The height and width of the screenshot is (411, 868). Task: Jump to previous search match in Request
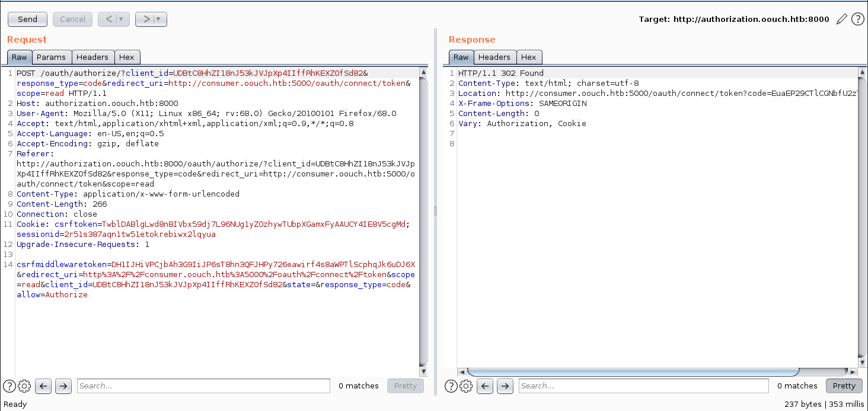tap(43, 386)
